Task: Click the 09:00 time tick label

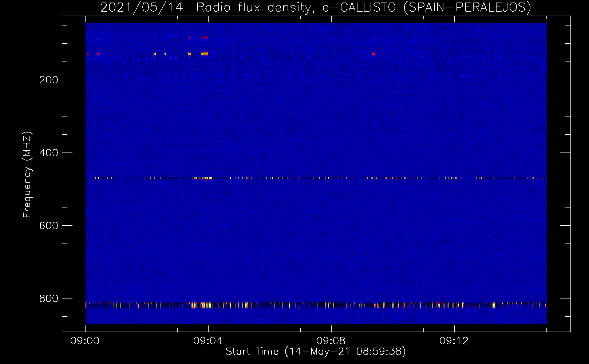Action: 85,341
